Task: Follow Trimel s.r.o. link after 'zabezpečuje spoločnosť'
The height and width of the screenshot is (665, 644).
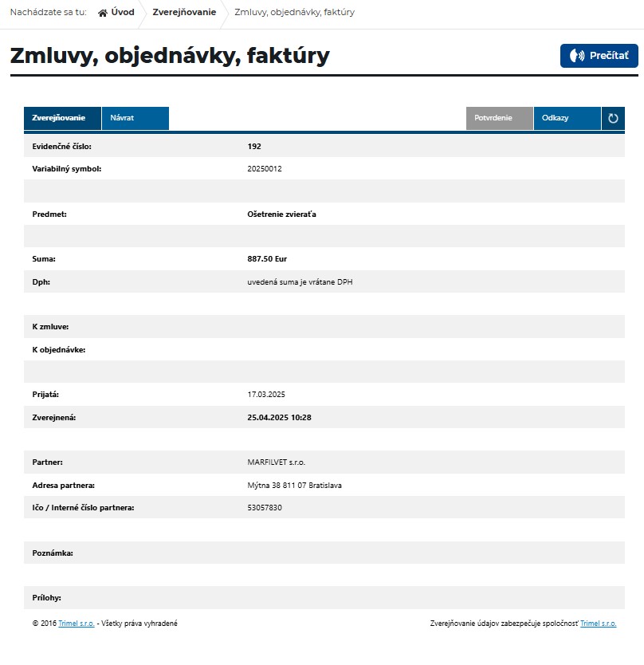Action: pos(598,624)
